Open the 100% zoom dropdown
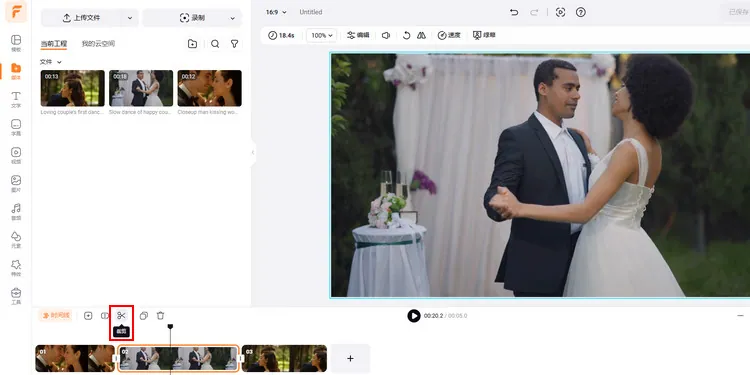750x375 pixels. tap(322, 35)
